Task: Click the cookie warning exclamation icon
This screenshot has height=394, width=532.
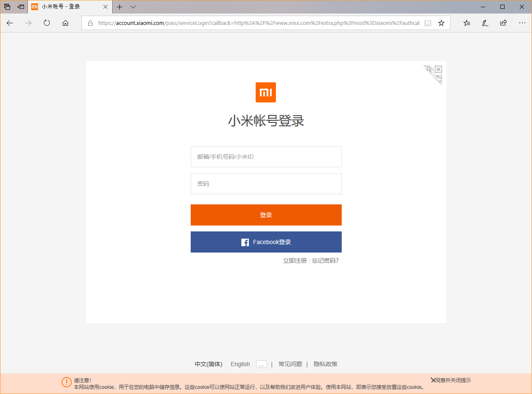Action: click(x=67, y=382)
